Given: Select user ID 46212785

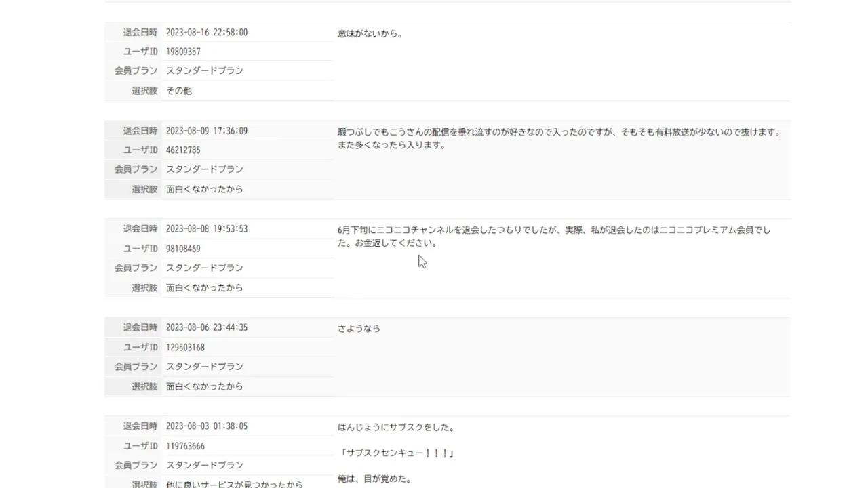Looking at the screenshot, I should [183, 150].
